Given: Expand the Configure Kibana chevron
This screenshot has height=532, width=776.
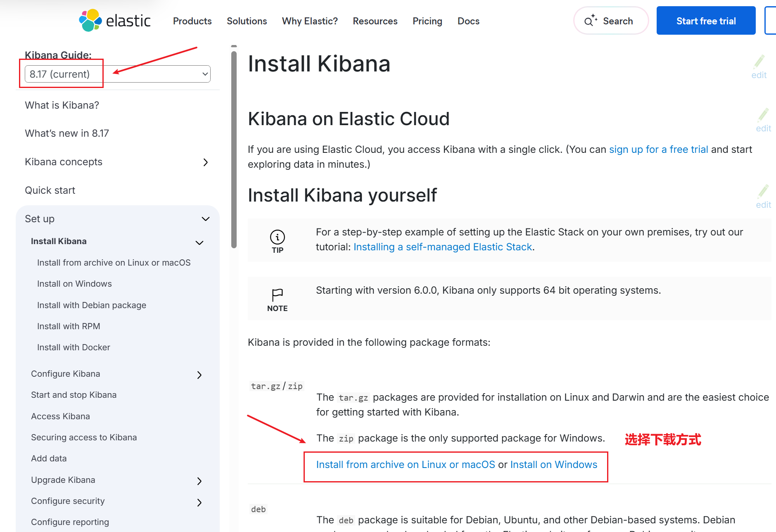Looking at the screenshot, I should [x=199, y=375].
